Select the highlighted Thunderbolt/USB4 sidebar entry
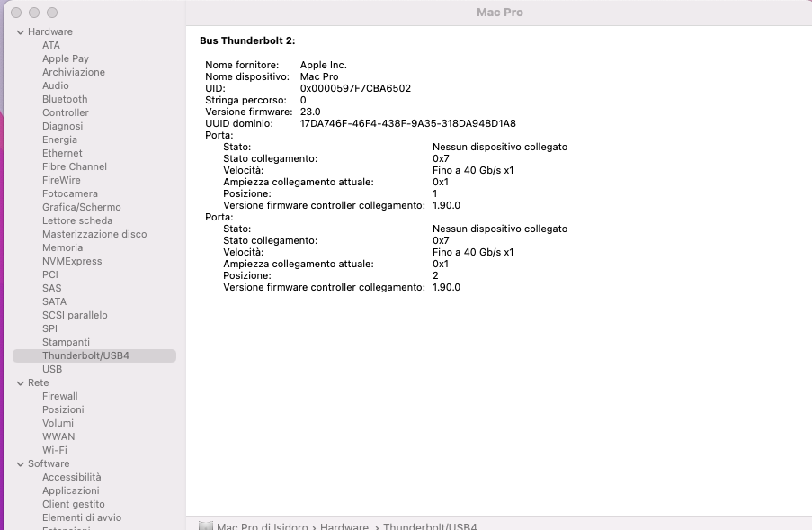The image size is (812, 530). pyautogui.click(x=94, y=355)
